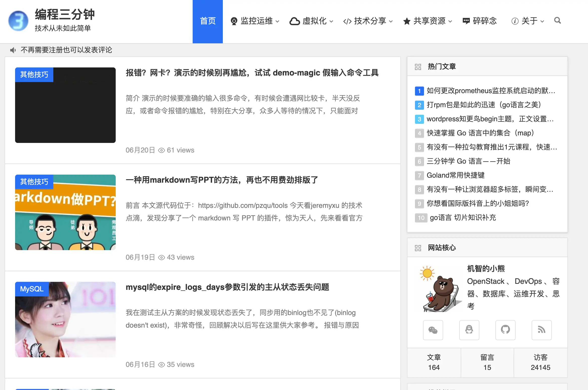The image size is (588, 390).
Task: Click the search magnifier icon
Action: coord(557,20)
